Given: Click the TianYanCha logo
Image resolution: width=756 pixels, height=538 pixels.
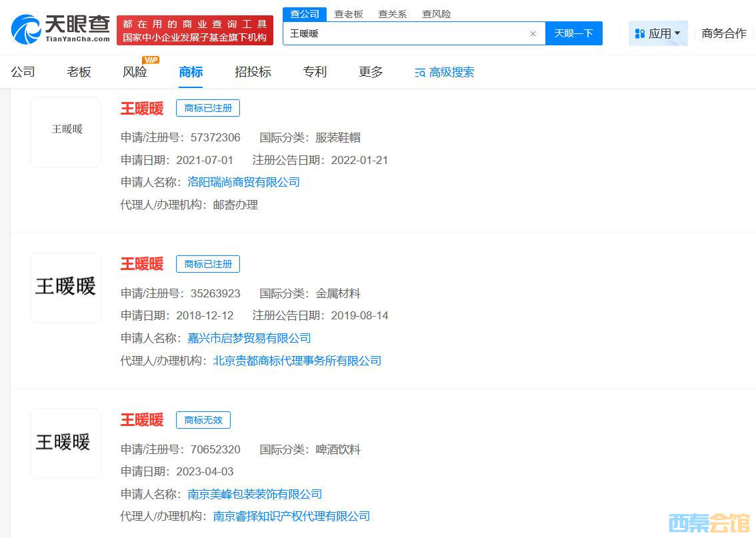Looking at the screenshot, I should pyautogui.click(x=60, y=29).
